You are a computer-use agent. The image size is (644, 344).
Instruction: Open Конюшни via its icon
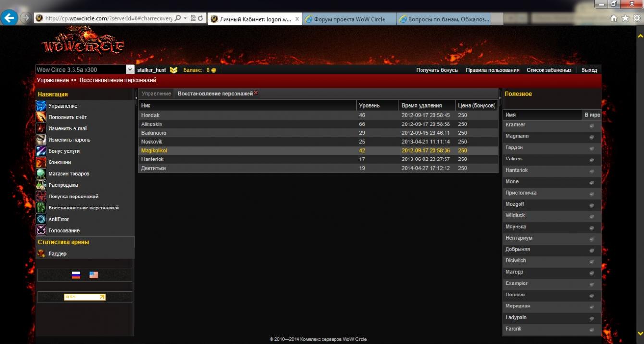coord(41,162)
